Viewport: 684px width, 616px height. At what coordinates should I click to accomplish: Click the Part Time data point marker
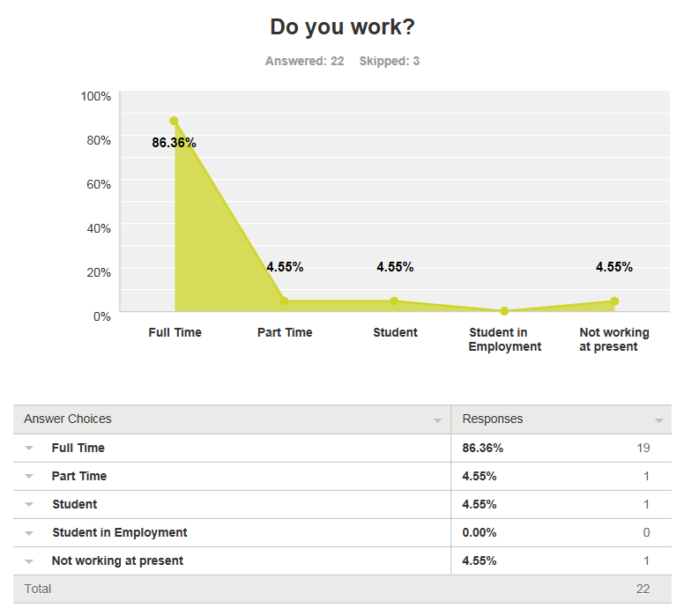coord(284,301)
